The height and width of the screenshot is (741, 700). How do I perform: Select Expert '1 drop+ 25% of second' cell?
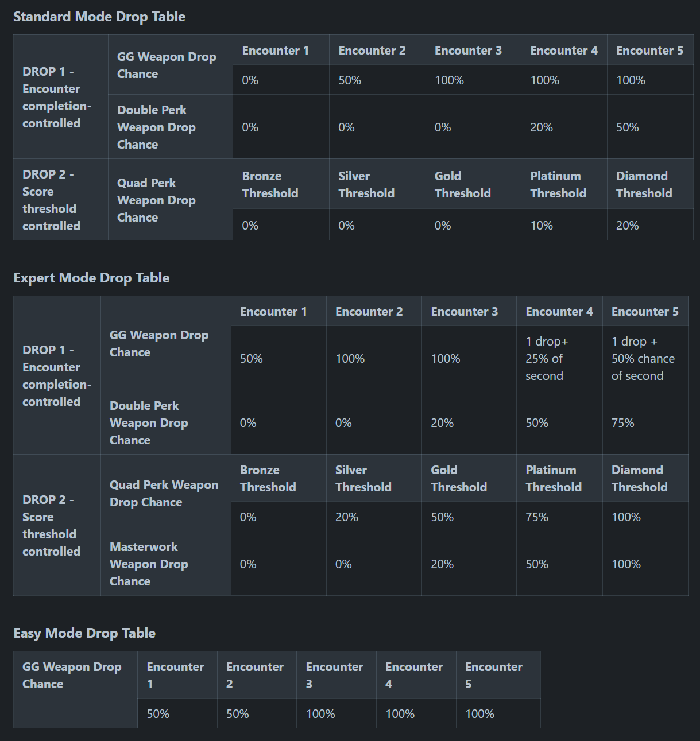559,359
